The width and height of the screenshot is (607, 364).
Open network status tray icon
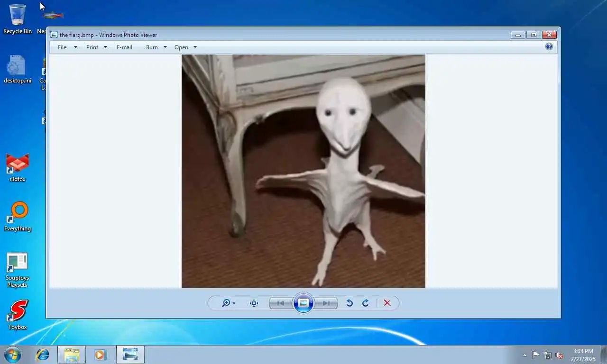548,355
